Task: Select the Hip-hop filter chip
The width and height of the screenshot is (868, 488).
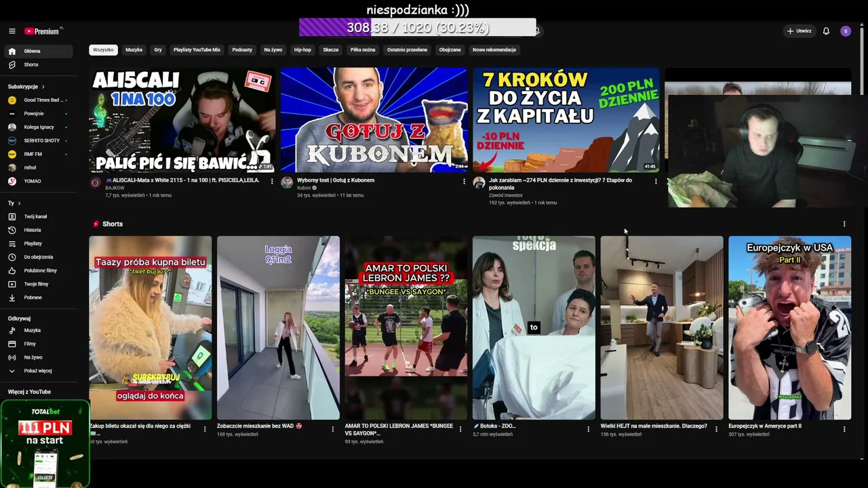Action: tap(302, 49)
